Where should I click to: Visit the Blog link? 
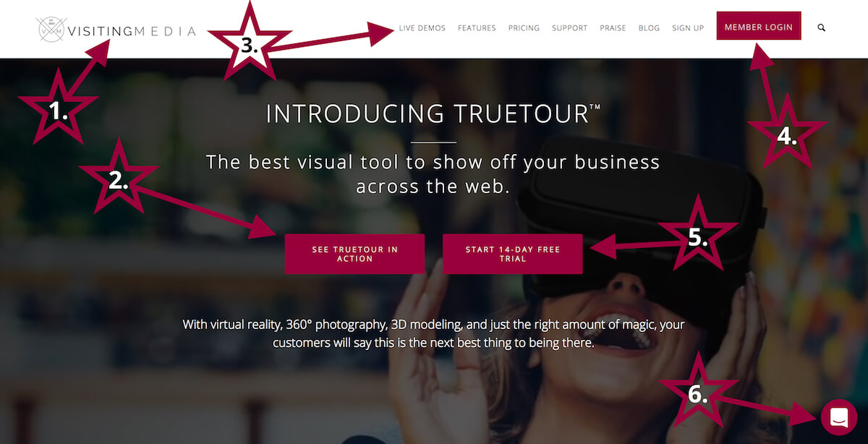tap(649, 28)
